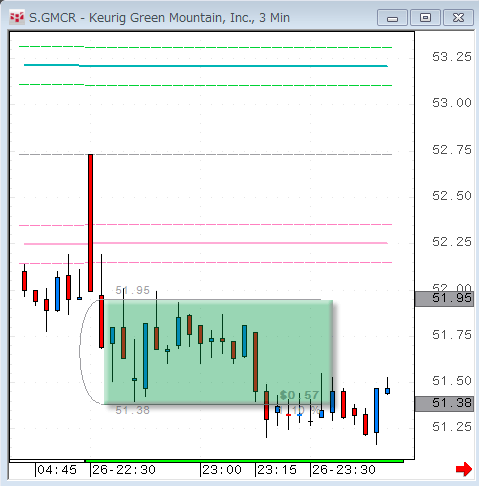The image size is (479, 486).
Task: Click the 51.95 price marker on price axis
Action: 444,298
